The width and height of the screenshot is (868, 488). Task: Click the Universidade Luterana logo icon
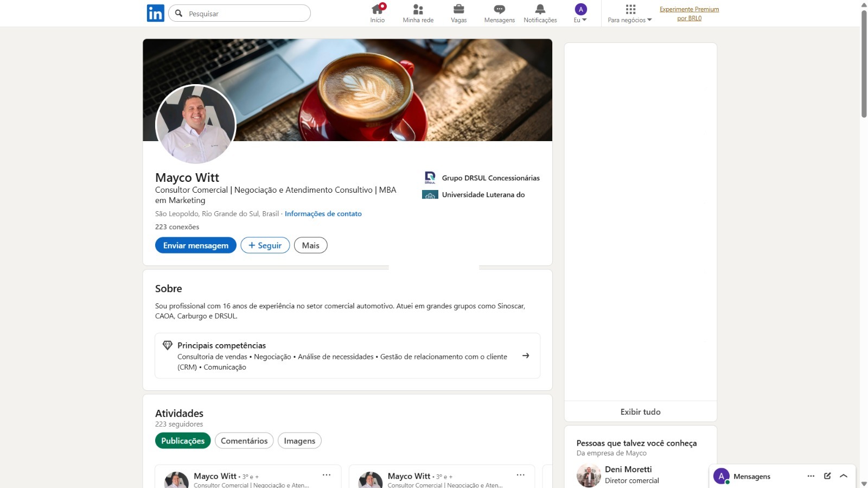click(x=430, y=194)
